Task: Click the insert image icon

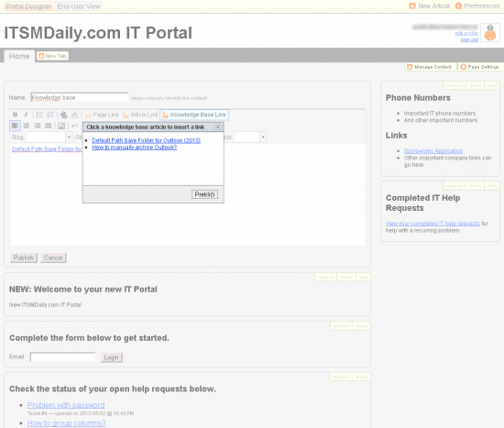Action: pyautogui.click(x=61, y=126)
